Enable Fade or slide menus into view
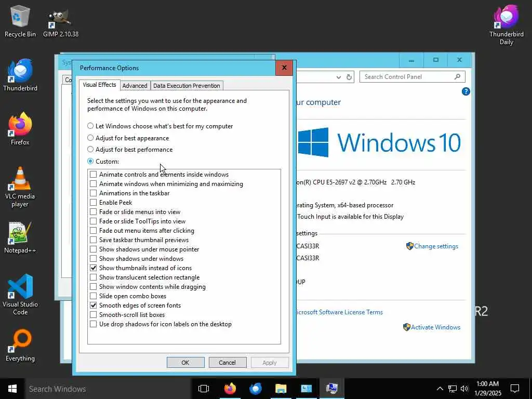This screenshot has height=399, width=532. point(94,212)
